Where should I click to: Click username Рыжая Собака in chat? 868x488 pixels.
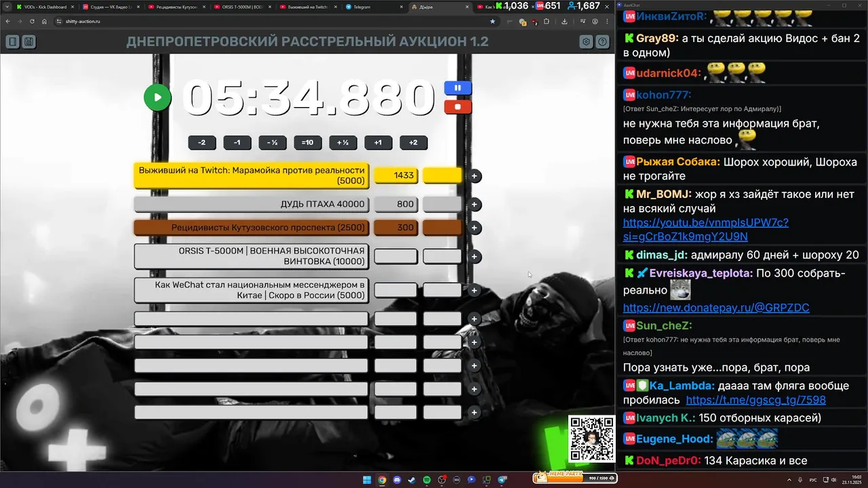676,162
